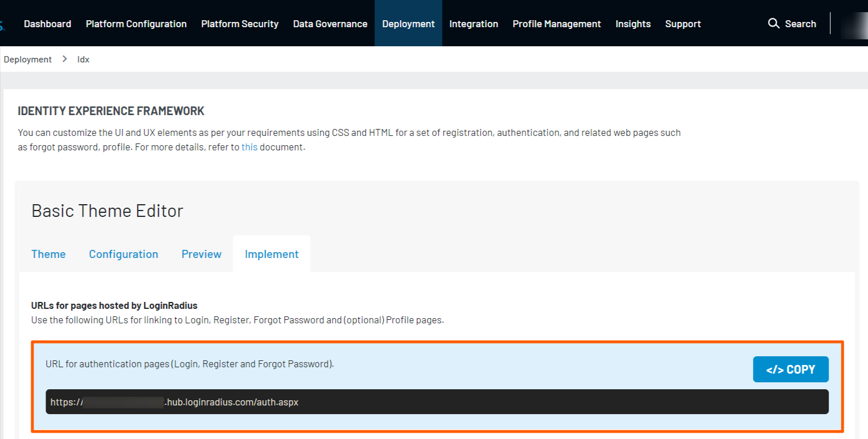Open the Insights menu

point(633,24)
